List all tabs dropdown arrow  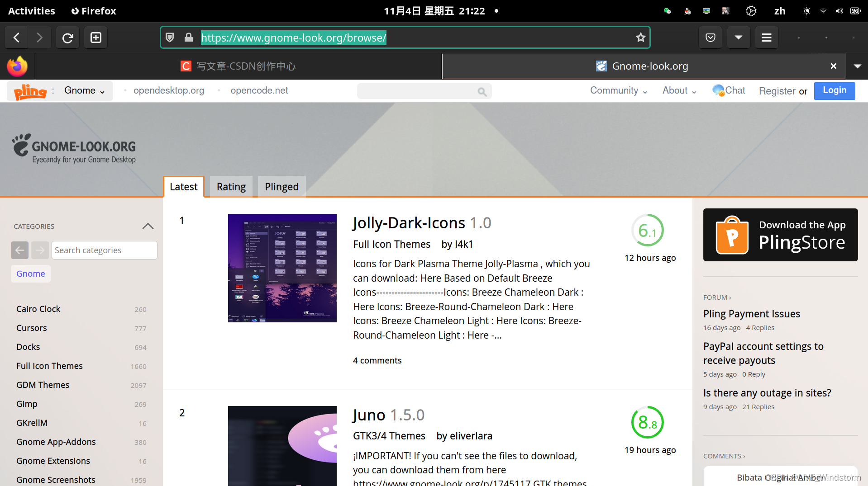pyautogui.click(x=857, y=66)
